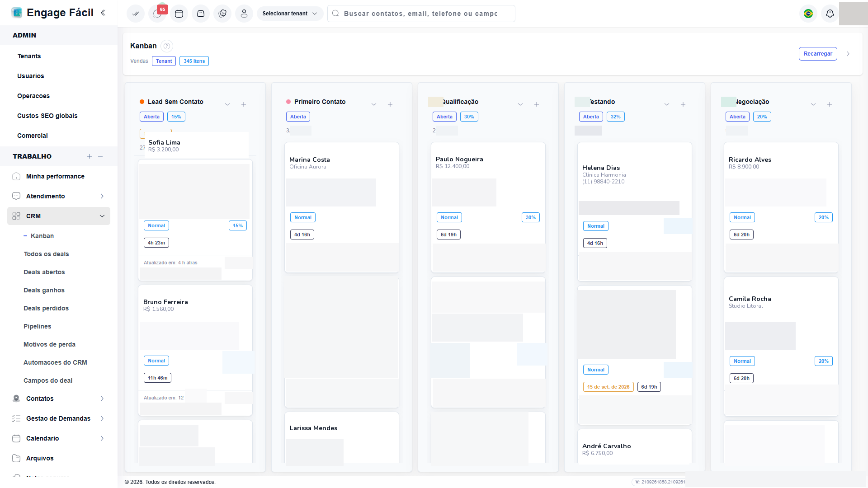Image resolution: width=868 pixels, height=488 pixels.
Task: Add deal in Negociação column
Action: point(830,104)
